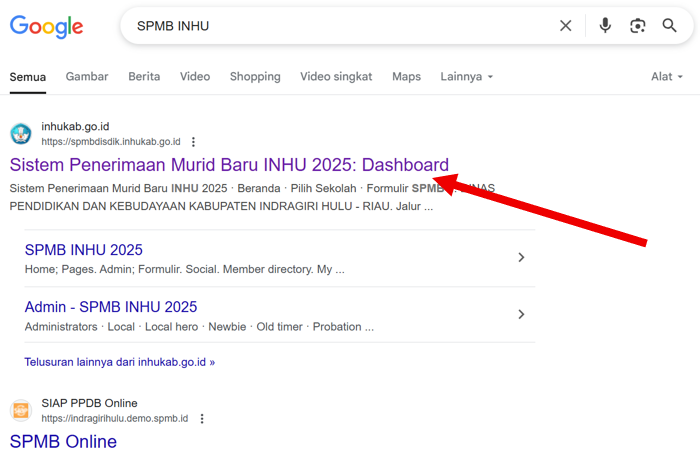Image resolution: width=700 pixels, height=456 pixels.
Task: Submit search with magnifier icon
Action: tap(669, 26)
